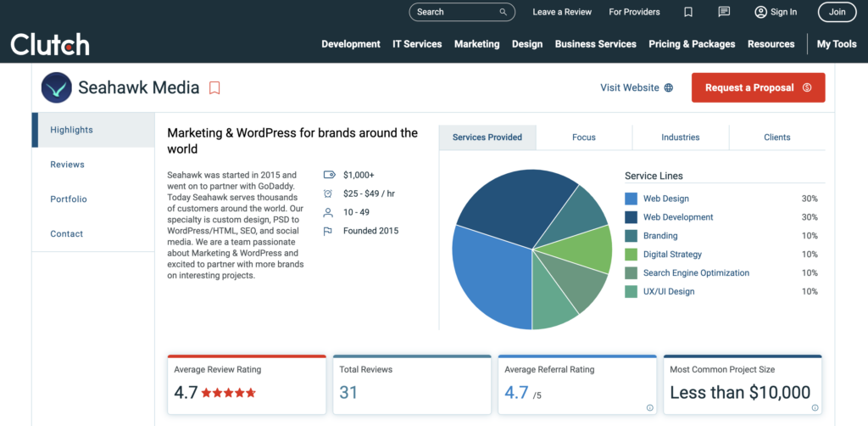
Task: Click the Web Design color swatch
Action: coord(631,199)
